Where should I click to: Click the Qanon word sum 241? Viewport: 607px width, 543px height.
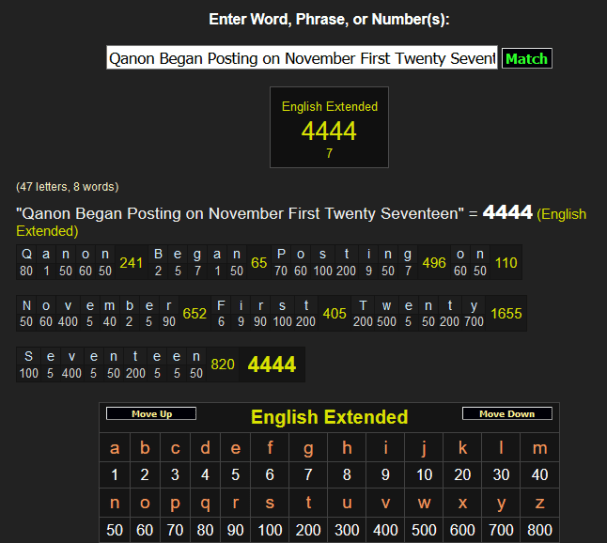[131, 263]
